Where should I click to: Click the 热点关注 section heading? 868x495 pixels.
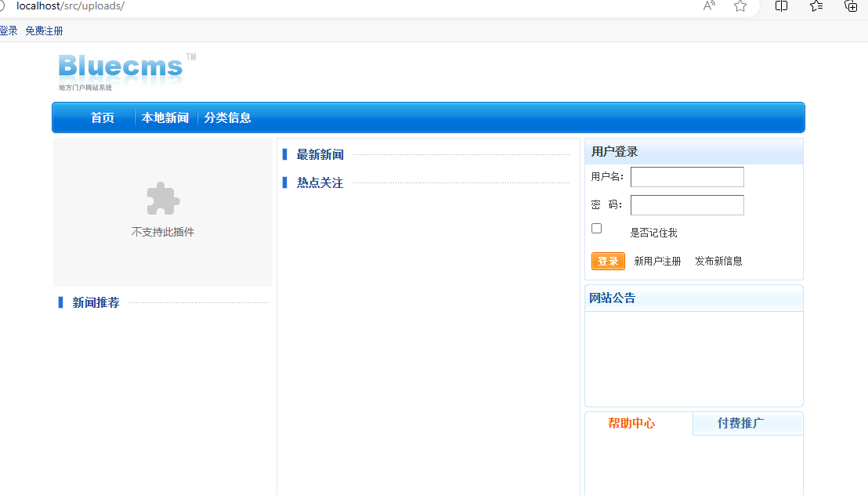click(320, 182)
